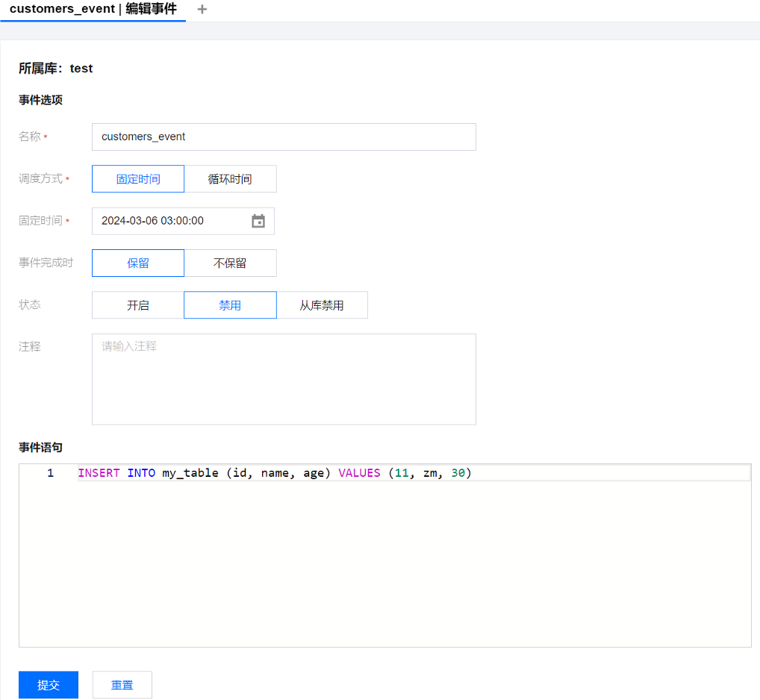760x700 pixels.
Task: Set status to 从库禁用
Action: tap(322, 305)
